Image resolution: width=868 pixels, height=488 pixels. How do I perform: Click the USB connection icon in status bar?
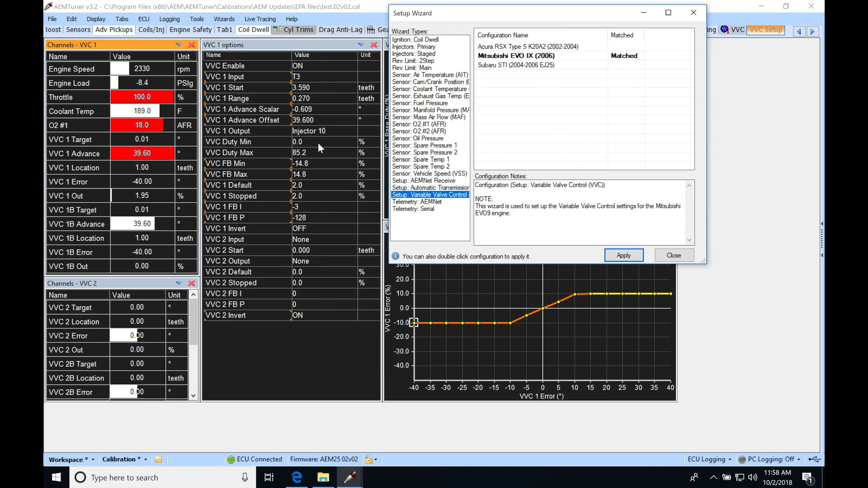pyautogui.click(x=814, y=460)
